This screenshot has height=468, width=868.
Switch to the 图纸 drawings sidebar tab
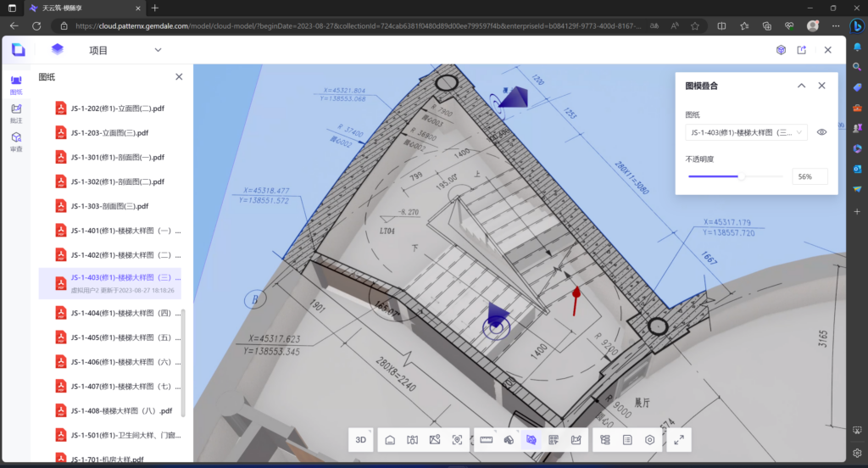point(16,84)
